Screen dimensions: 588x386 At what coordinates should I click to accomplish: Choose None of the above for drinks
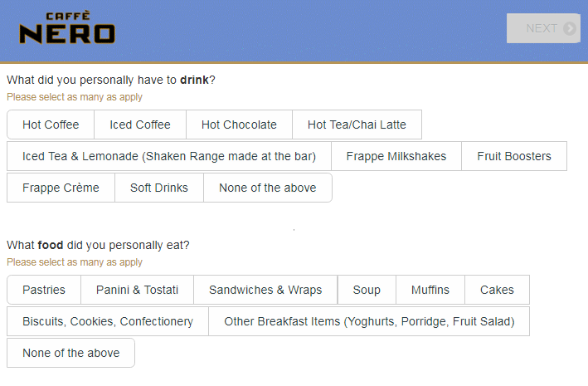(267, 188)
